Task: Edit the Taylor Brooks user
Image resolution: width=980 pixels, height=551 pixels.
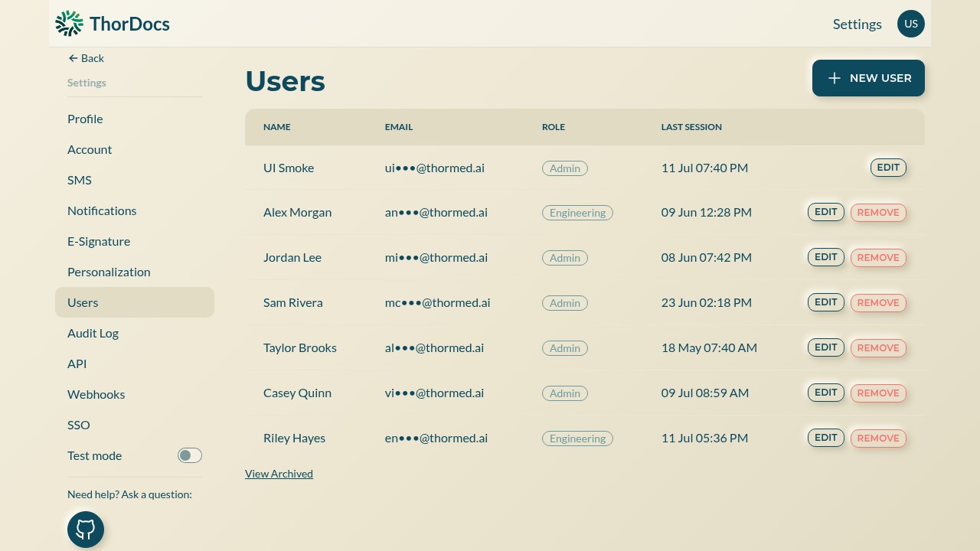Action: [826, 347]
